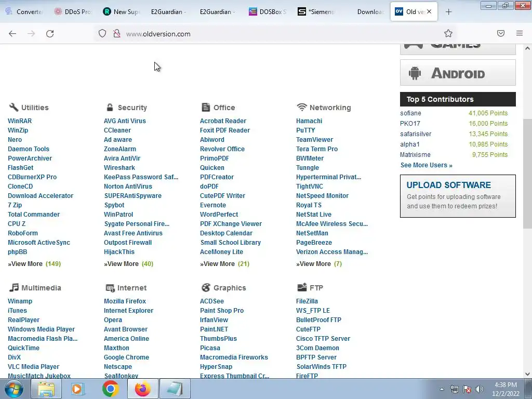Click the browser forward arrow

(31, 34)
